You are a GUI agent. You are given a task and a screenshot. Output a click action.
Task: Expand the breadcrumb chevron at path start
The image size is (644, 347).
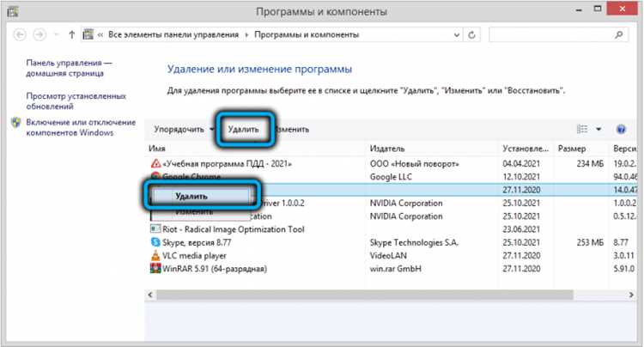100,35
